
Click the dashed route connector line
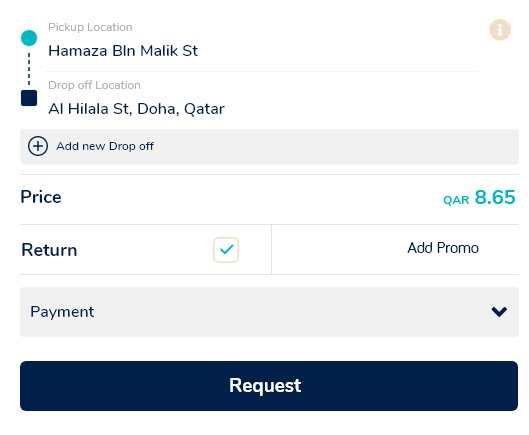click(x=29, y=69)
